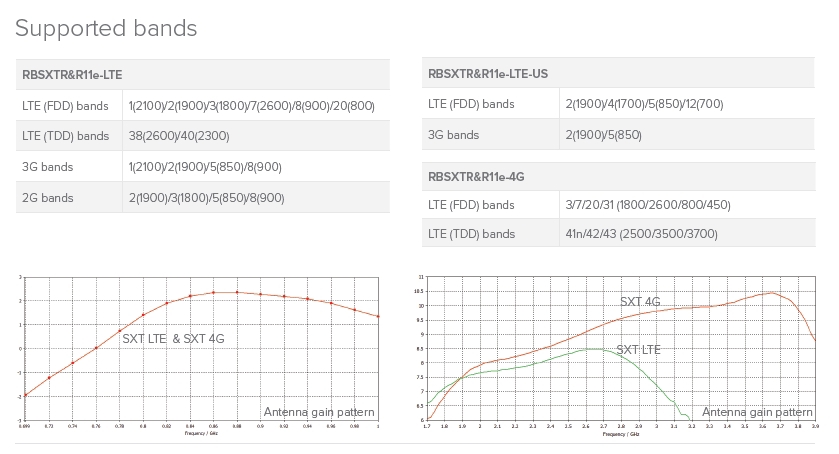The width and height of the screenshot is (839, 454).
Task: Select 3/7/20/31 (1800/2600/800/450) FDD bands value
Action: (x=647, y=205)
